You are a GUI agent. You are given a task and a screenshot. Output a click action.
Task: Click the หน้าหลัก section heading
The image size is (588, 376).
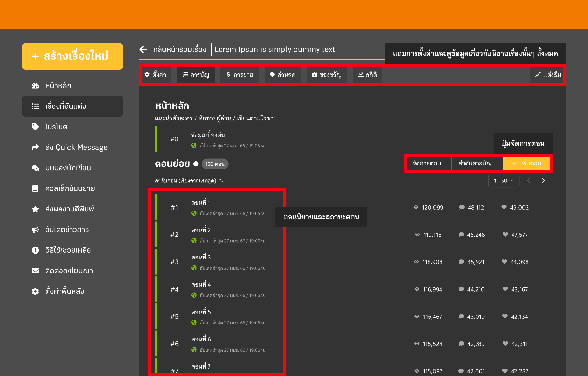point(172,106)
